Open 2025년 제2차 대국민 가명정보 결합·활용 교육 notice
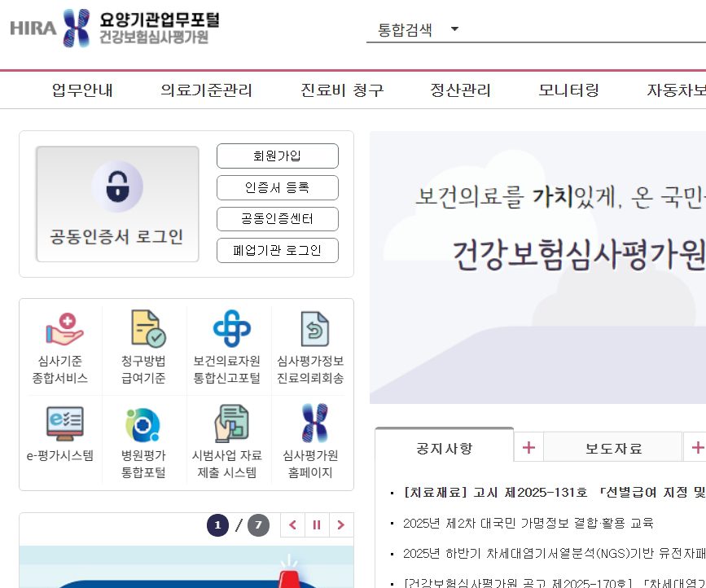The width and height of the screenshot is (706, 588). pyautogui.click(x=528, y=523)
